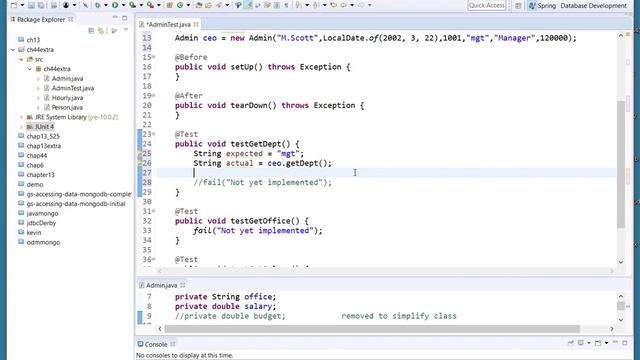Select the chap44 project
Screen dimensions: 640x360
[x=36, y=156]
